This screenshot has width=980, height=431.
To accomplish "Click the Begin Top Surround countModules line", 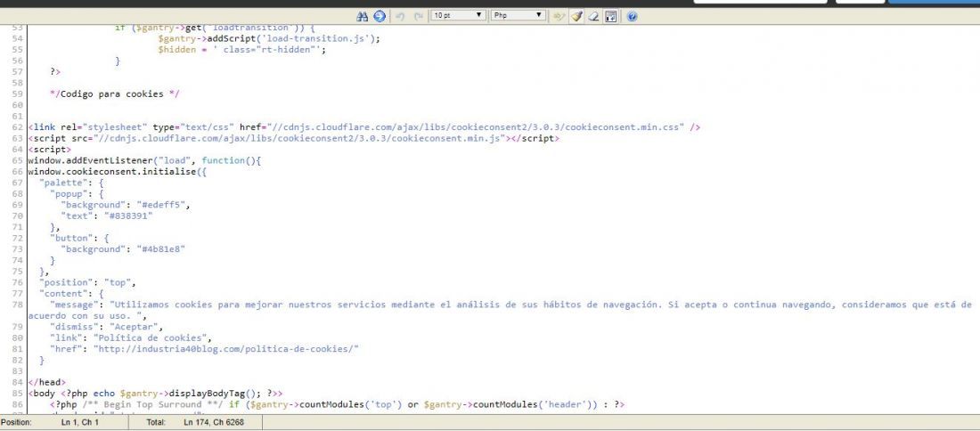I will 338,405.
